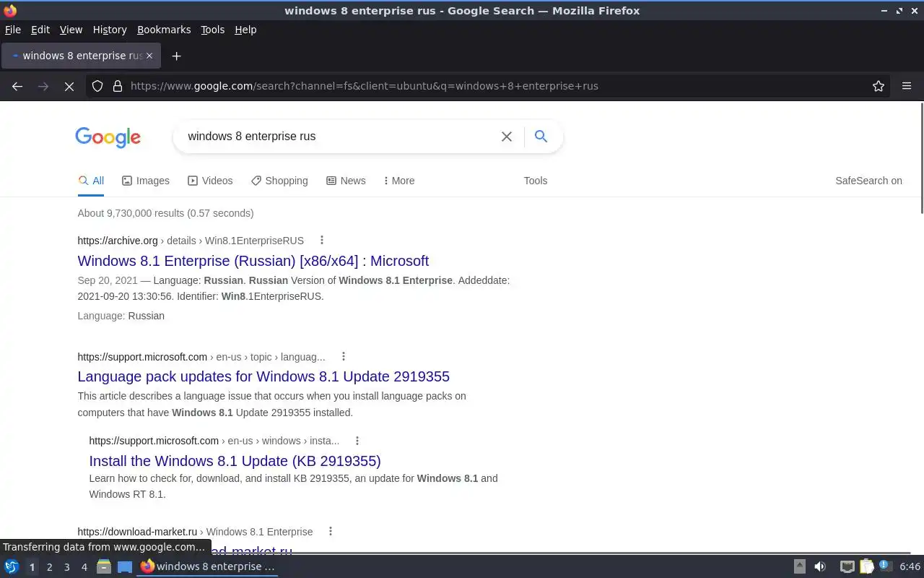Switch to Videos search tab

point(210,181)
